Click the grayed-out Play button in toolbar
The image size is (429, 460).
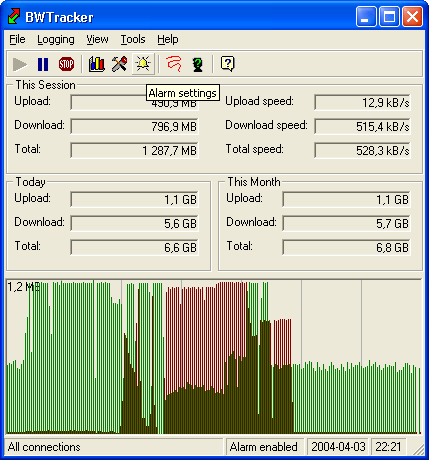point(20,64)
